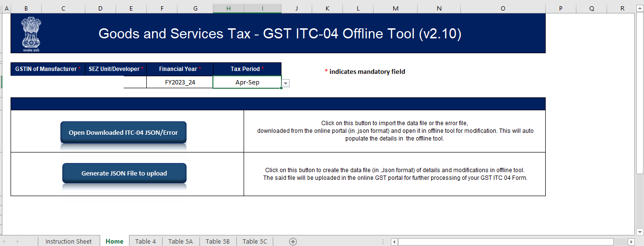The image size is (644, 246).
Task: Open the Table 4 sheet tab
Action: pyautogui.click(x=145, y=242)
